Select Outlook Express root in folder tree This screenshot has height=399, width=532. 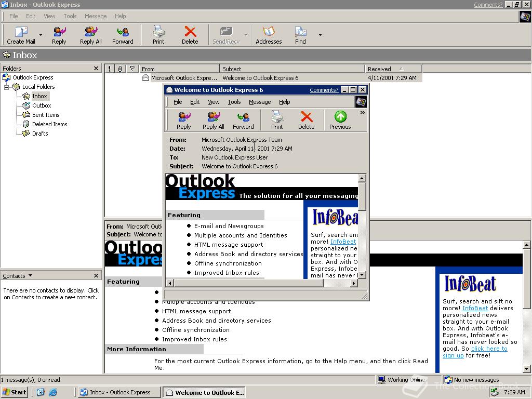33,77
